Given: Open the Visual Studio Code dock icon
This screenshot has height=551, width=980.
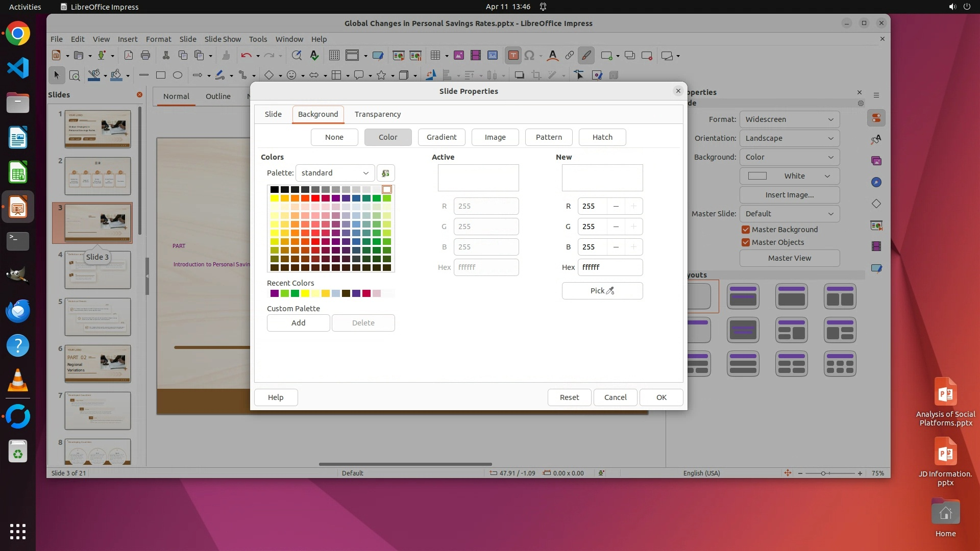Looking at the screenshot, I should [x=18, y=68].
